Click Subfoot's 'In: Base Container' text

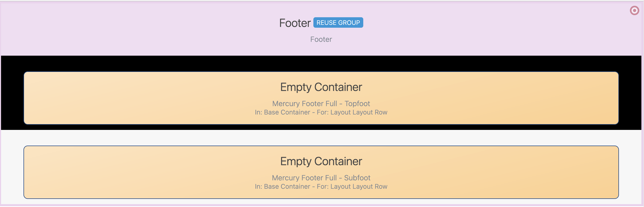coord(282,187)
